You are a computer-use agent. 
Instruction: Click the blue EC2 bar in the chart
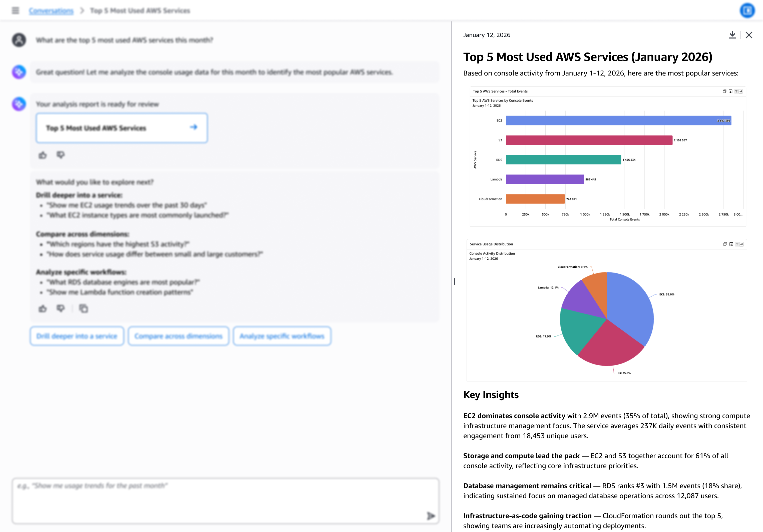[x=618, y=120]
